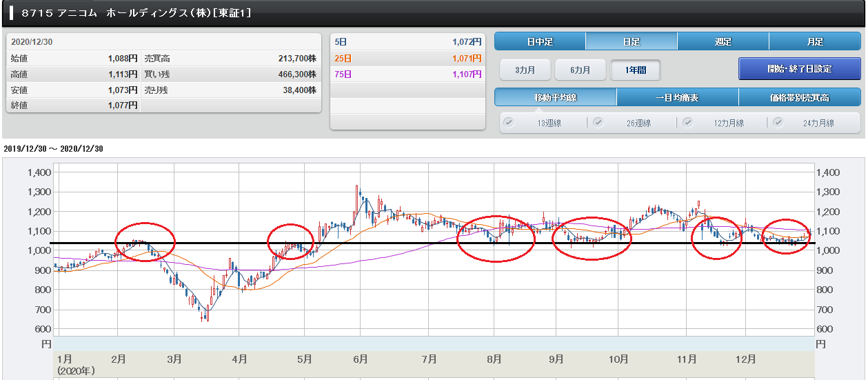Click the 6月 label on the time axis
The height and width of the screenshot is (380, 868).
coord(359,359)
